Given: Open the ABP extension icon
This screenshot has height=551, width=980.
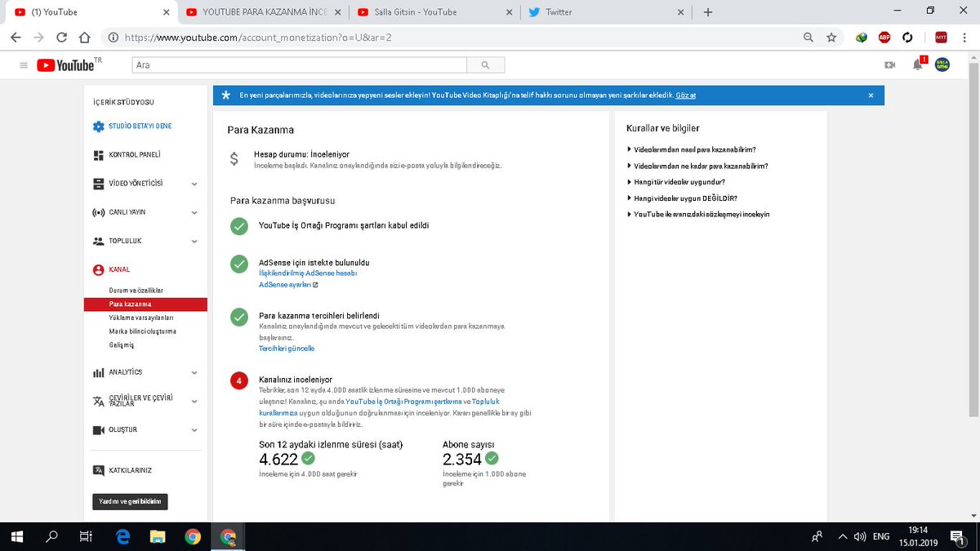Looking at the screenshot, I should point(884,38).
